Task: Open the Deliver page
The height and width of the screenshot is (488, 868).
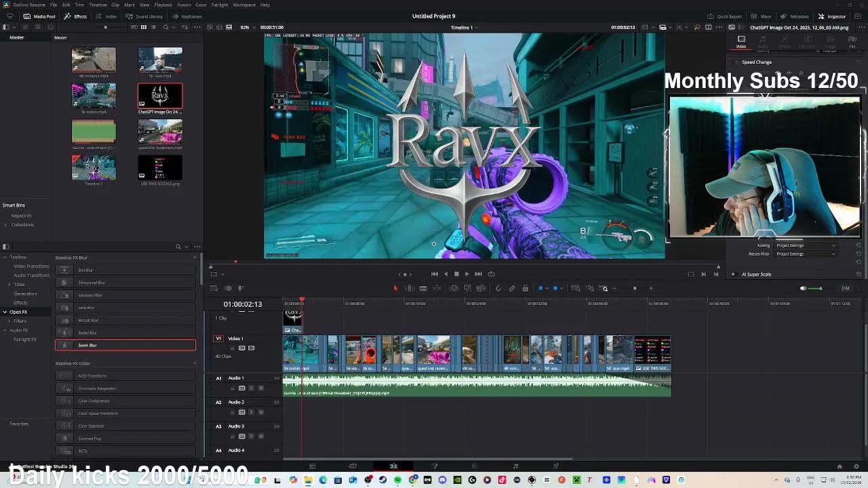Action: click(557, 466)
